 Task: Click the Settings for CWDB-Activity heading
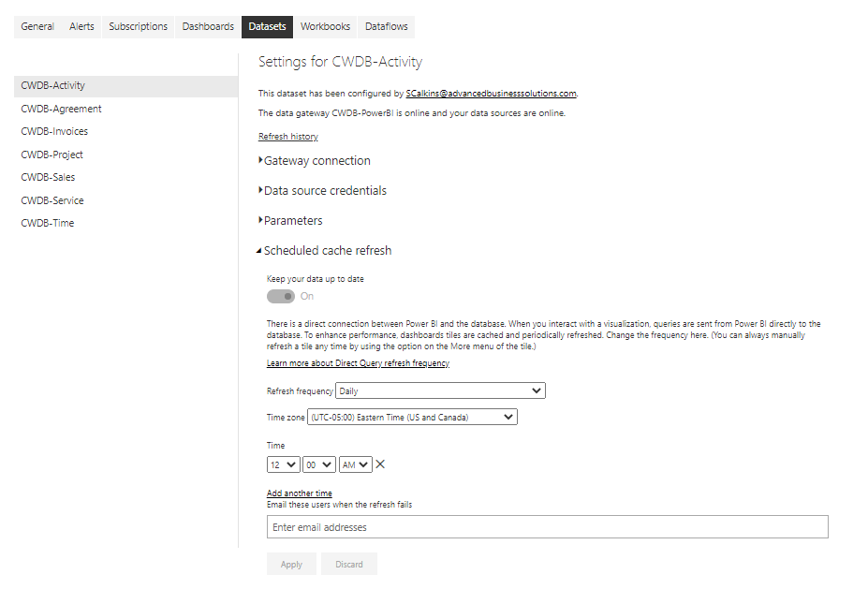pyautogui.click(x=340, y=62)
